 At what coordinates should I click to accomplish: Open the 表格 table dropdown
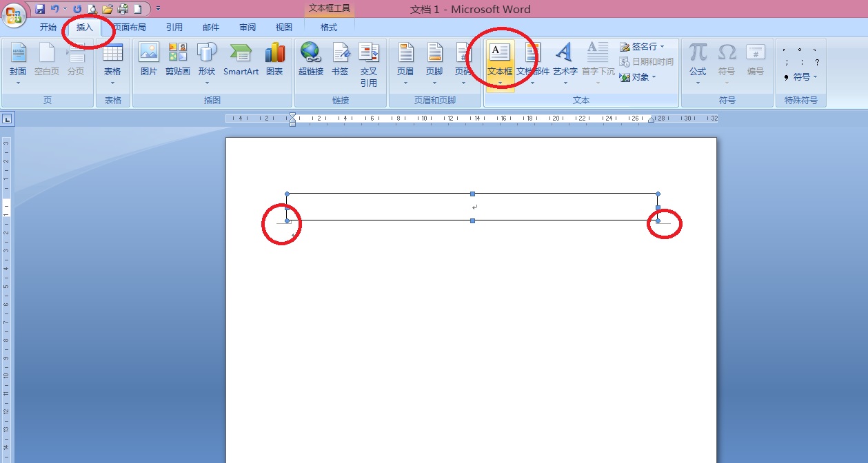[x=112, y=63]
